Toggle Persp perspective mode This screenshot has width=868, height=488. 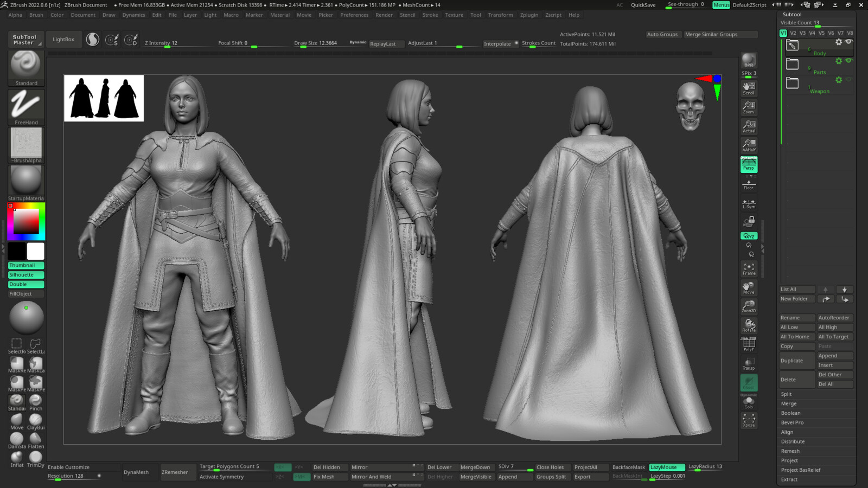coord(749,164)
